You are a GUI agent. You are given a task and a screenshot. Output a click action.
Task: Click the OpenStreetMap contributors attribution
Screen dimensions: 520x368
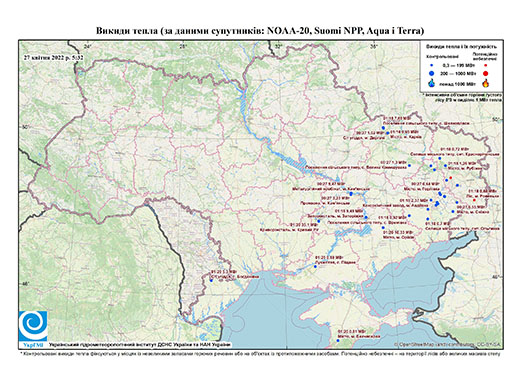pyautogui.click(x=447, y=344)
